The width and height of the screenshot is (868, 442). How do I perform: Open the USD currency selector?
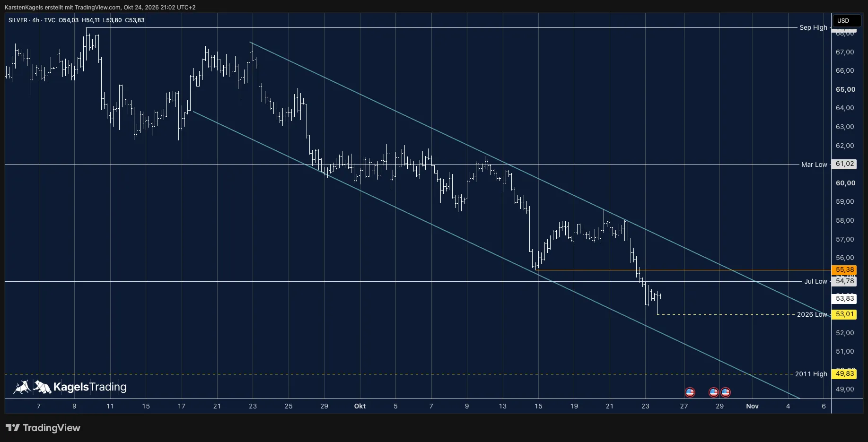[846, 20]
